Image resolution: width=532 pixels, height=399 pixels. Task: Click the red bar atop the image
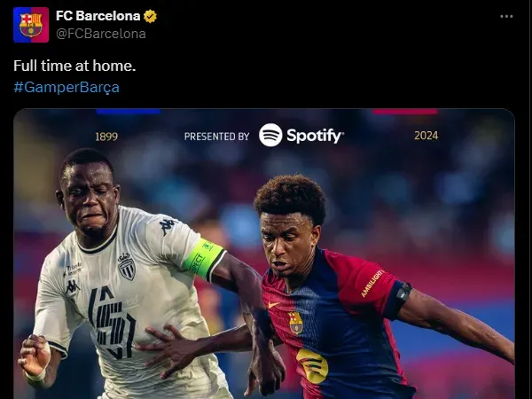coord(404,112)
